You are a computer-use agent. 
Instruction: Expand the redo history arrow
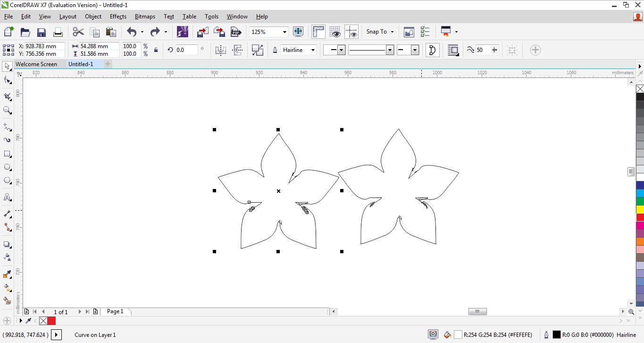(166, 32)
